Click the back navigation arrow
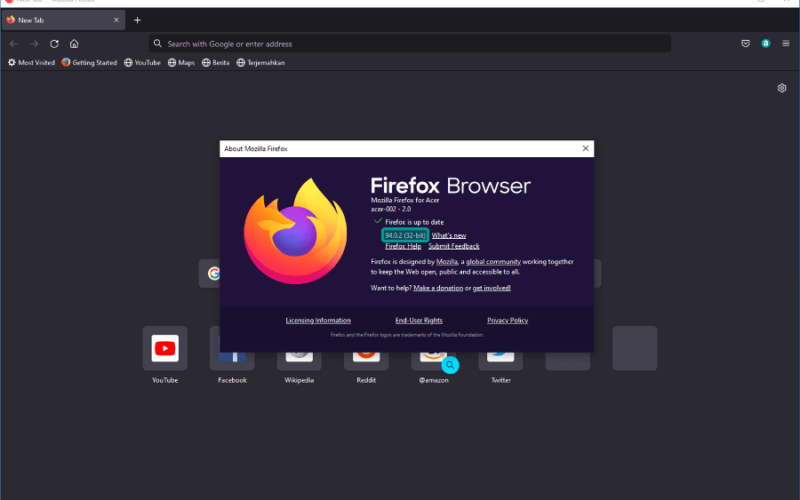800x500 pixels. [x=14, y=44]
